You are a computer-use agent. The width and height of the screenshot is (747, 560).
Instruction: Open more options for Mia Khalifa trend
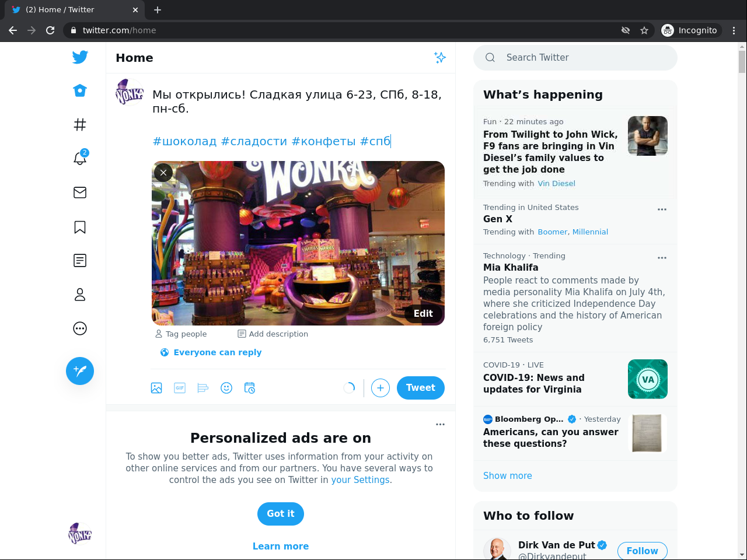tap(662, 257)
